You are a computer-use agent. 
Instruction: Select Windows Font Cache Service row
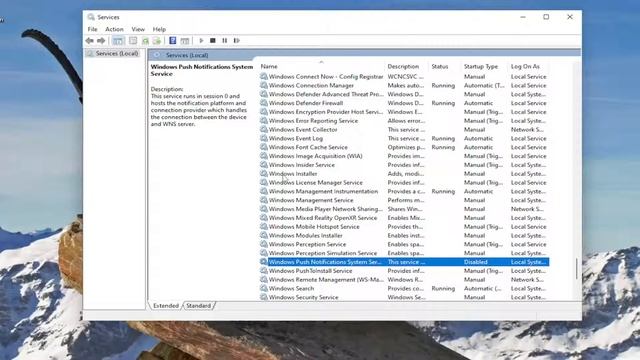(x=404, y=147)
